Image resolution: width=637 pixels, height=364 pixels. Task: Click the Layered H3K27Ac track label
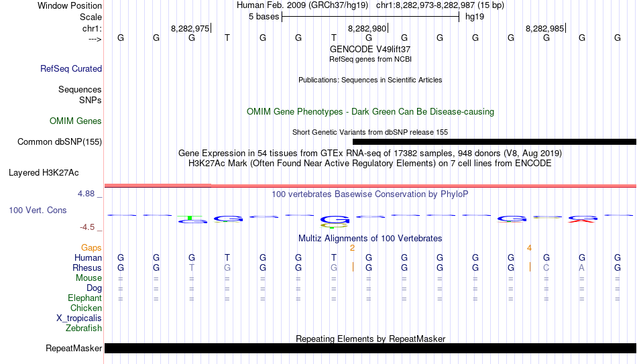(44, 173)
